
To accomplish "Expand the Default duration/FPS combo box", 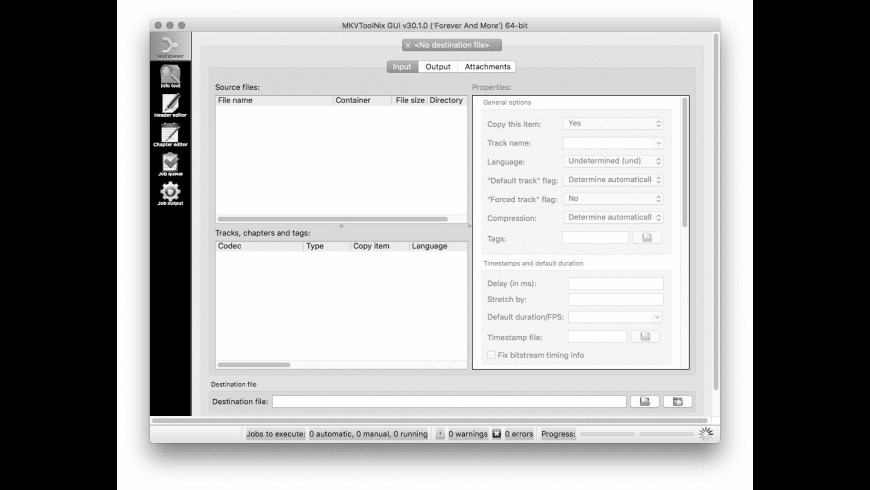I will coord(656,317).
